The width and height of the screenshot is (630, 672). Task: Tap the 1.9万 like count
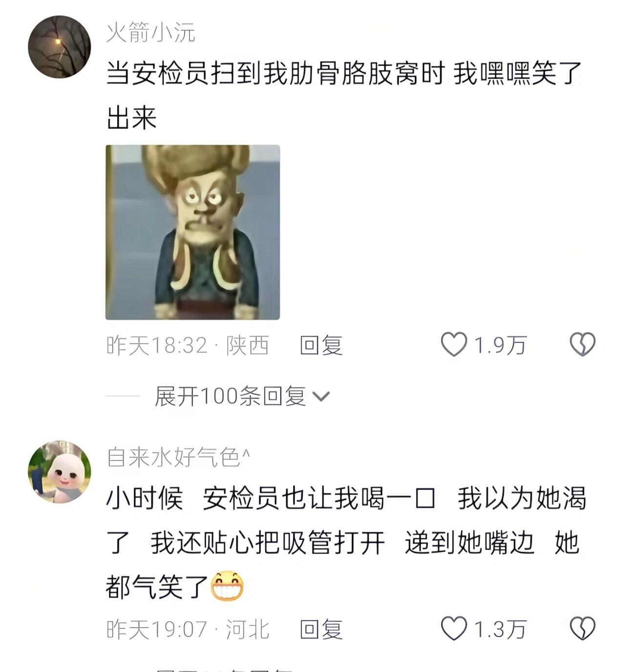pos(500,346)
